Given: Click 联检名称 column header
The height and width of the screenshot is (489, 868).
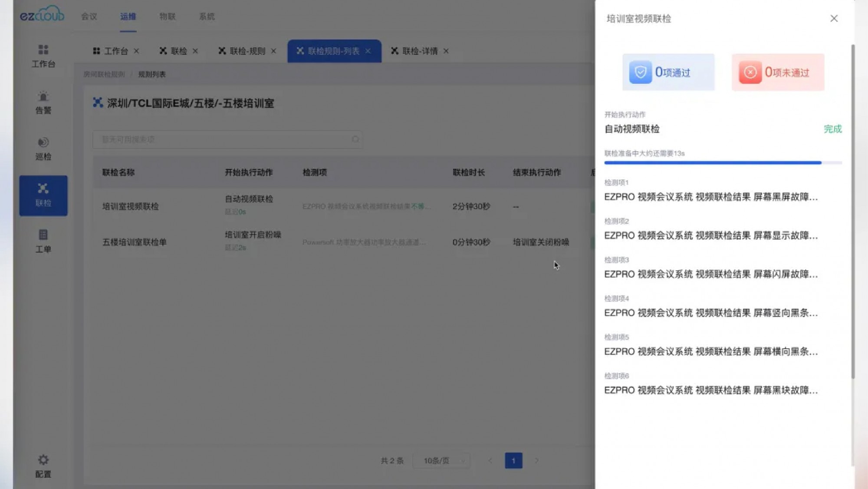Looking at the screenshot, I should 118,172.
